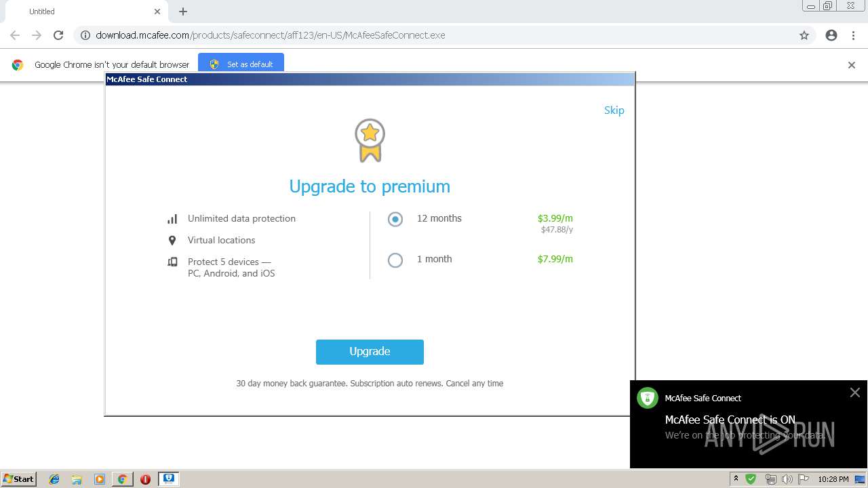Image resolution: width=868 pixels, height=488 pixels.
Task: Click the $7.99/m price text
Action: click(x=555, y=259)
